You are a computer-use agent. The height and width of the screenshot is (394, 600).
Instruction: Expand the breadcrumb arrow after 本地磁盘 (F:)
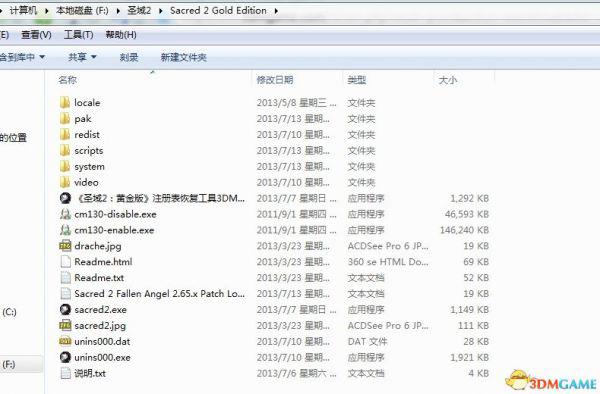click(x=118, y=11)
